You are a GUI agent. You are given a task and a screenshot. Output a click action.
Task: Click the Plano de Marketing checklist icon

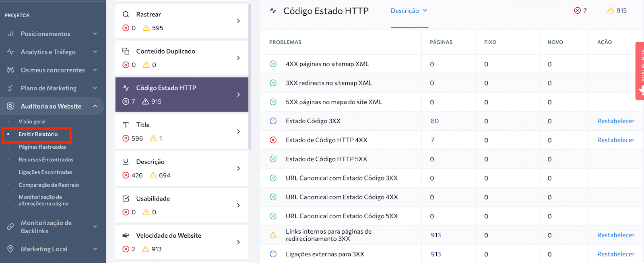pos(10,88)
